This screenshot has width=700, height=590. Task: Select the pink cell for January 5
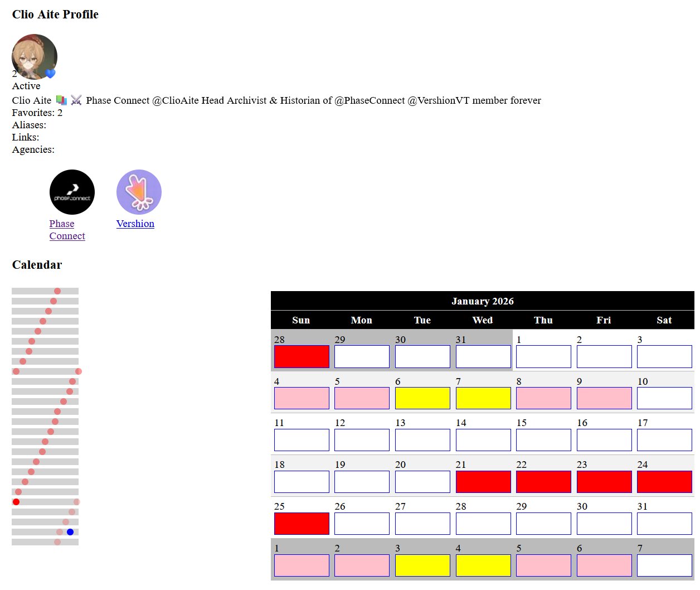point(362,398)
